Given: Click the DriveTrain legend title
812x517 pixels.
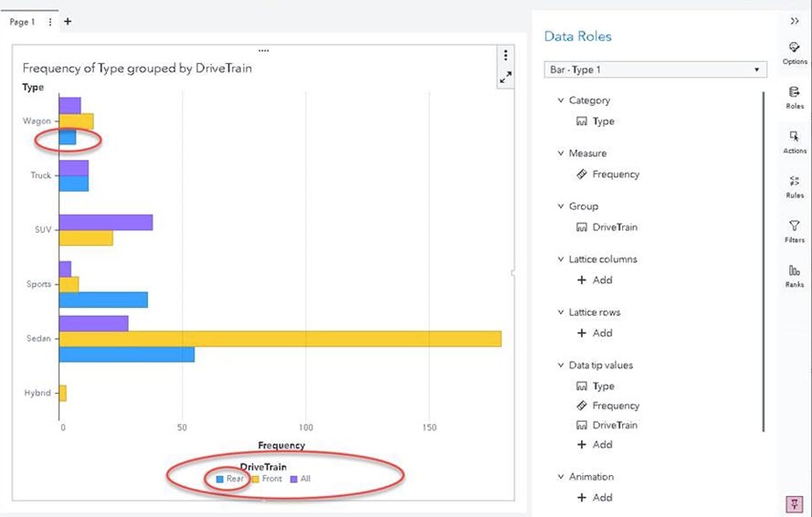Looking at the screenshot, I should pyautogui.click(x=263, y=467).
